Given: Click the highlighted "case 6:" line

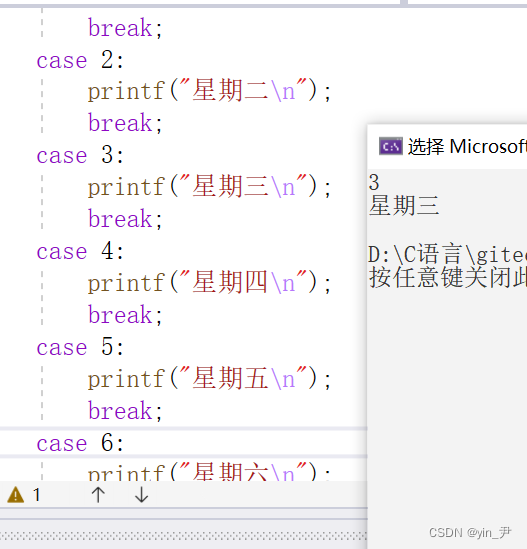Looking at the screenshot, I should [x=80, y=443].
